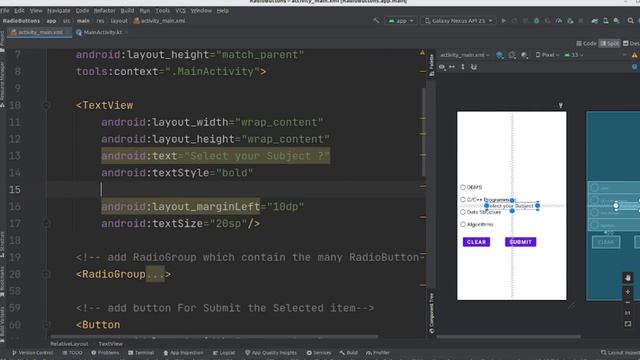Screen dimensions: 640x360
Task: Open the Refactor menu
Action: (104, 11)
